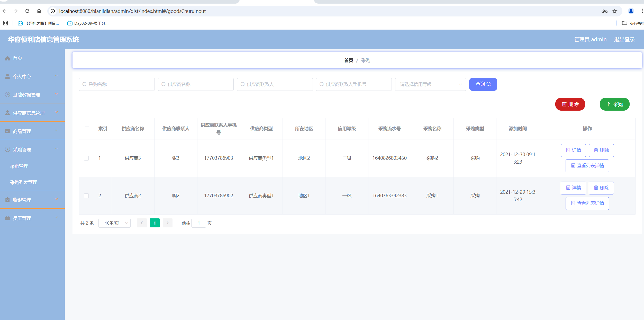Viewport: 644px width, 320px height.
Task: Click the 前往 page number input
Action: 198,223
